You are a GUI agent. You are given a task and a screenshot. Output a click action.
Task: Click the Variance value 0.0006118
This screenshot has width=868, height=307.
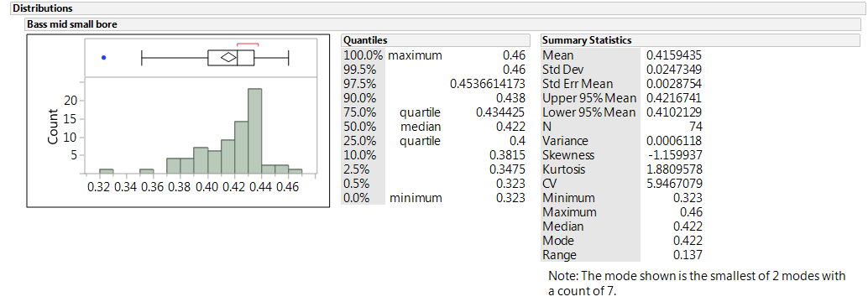point(674,141)
